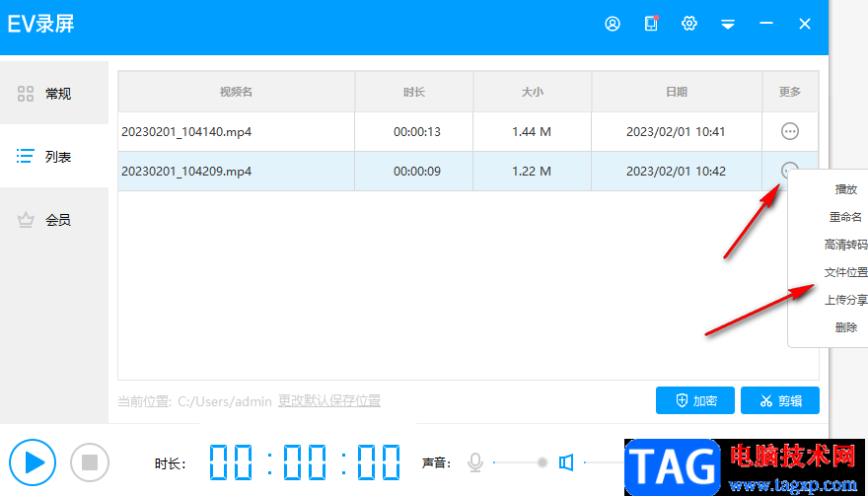Open more options for 20230201_104209.mp4
Screen dimensions: 868x496
[790, 171]
